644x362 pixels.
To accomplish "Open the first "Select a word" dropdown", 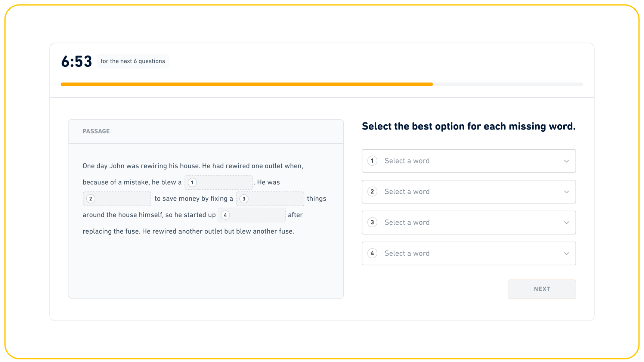I will pos(468,161).
